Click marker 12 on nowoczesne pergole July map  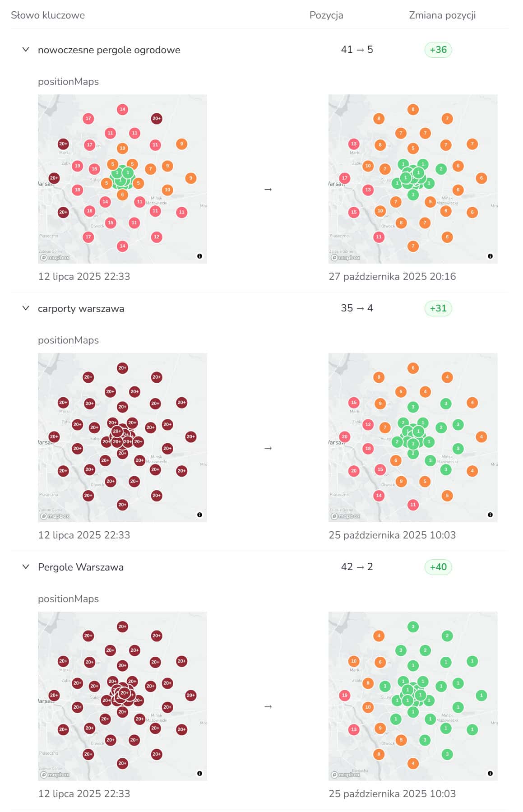click(x=157, y=237)
